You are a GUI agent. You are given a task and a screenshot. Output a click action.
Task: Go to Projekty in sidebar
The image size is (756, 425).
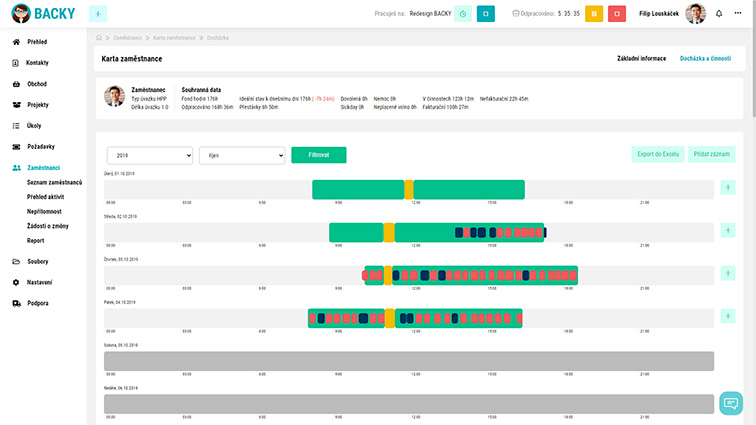pos(37,104)
